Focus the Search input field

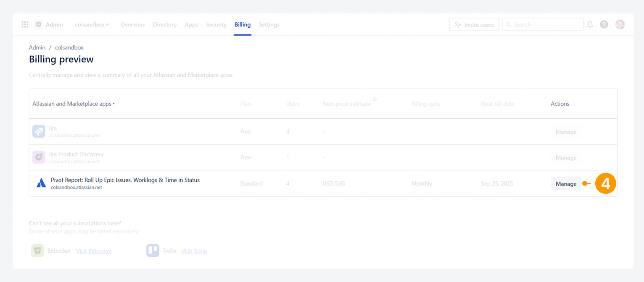click(543, 24)
